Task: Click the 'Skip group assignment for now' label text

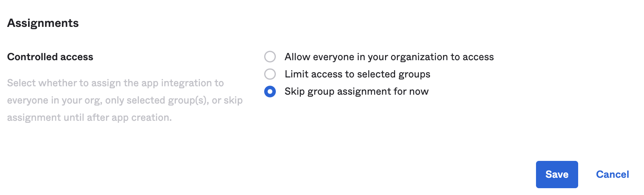Action: tap(356, 91)
